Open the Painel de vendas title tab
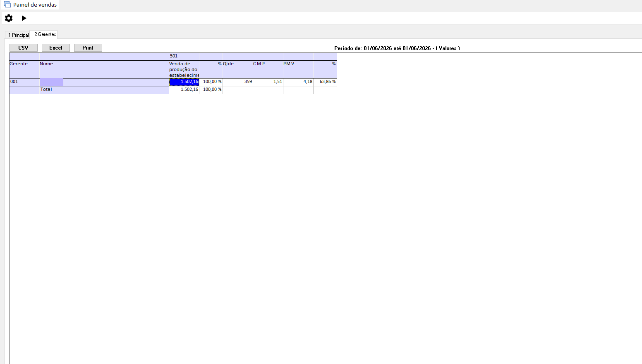 pyautogui.click(x=31, y=5)
